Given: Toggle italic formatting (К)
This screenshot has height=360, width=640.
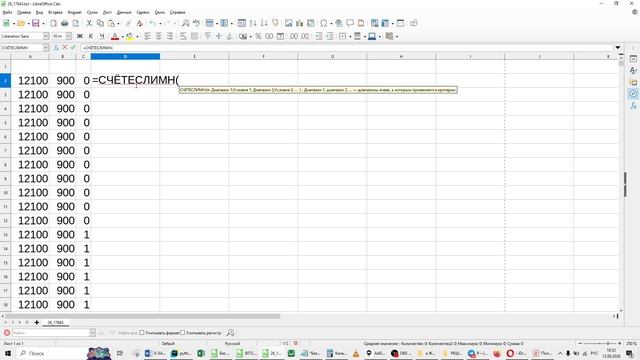Looking at the screenshot, I should [91, 36].
